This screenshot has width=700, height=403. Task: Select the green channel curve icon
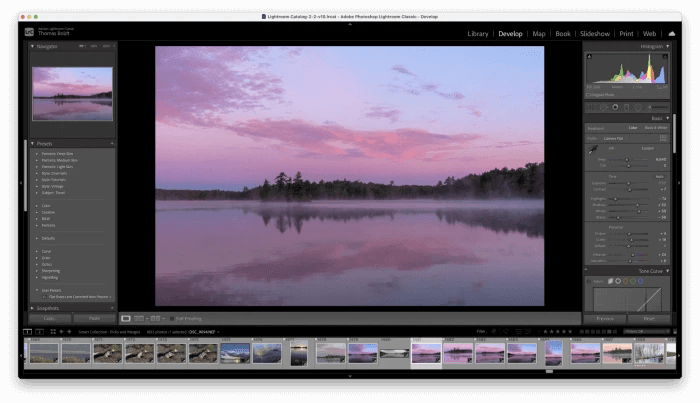pyautogui.click(x=633, y=281)
